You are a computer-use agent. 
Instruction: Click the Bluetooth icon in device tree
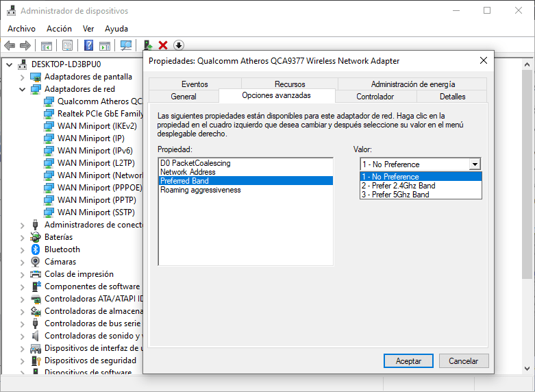pos(36,249)
